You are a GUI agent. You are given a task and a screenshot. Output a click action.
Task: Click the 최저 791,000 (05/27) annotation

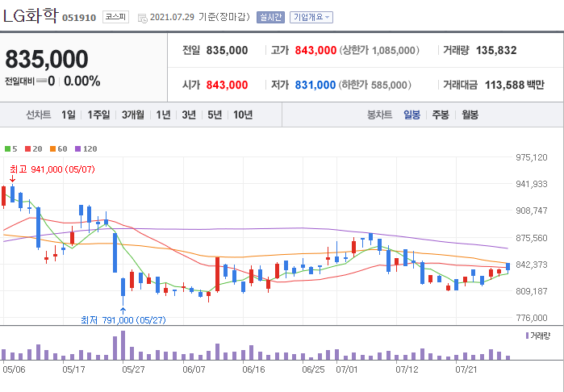pyautogui.click(x=123, y=320)
